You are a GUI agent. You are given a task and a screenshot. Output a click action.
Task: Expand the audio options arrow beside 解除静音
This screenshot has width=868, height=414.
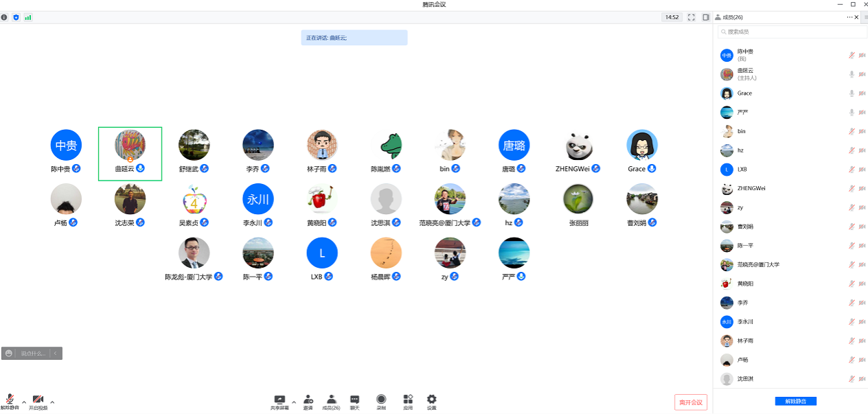[x=24, y=402]
